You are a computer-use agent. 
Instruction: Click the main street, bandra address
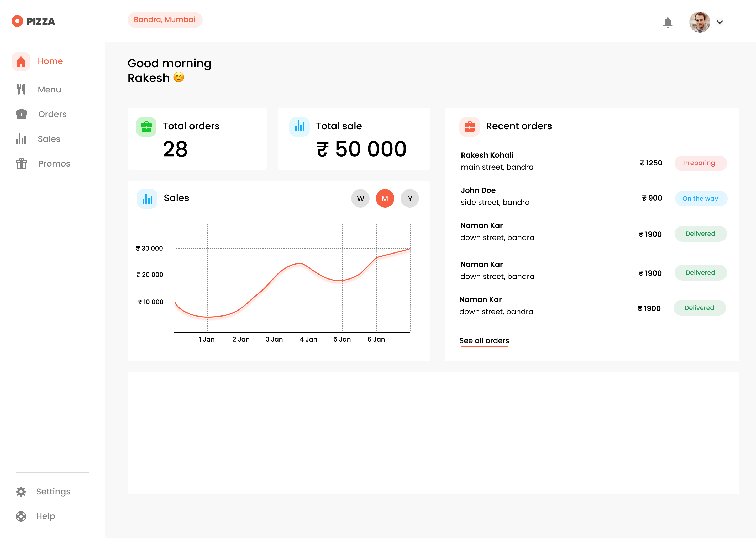pos(497,167)
